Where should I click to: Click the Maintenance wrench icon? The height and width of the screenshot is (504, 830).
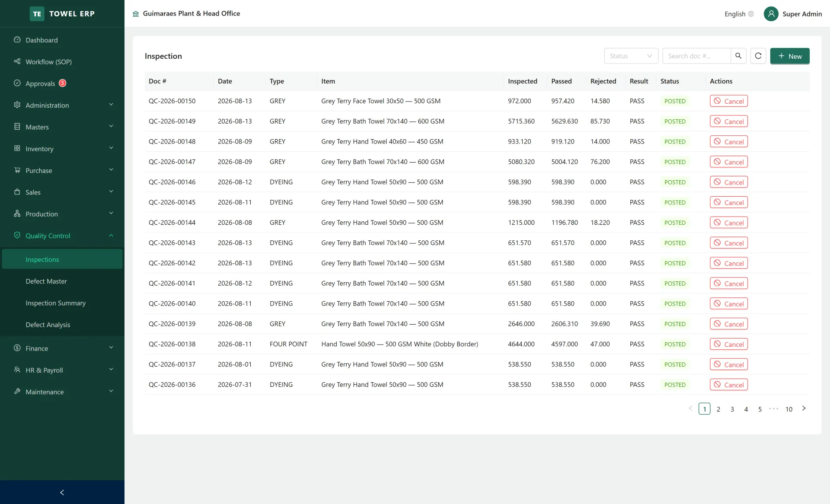pos(17,392)
